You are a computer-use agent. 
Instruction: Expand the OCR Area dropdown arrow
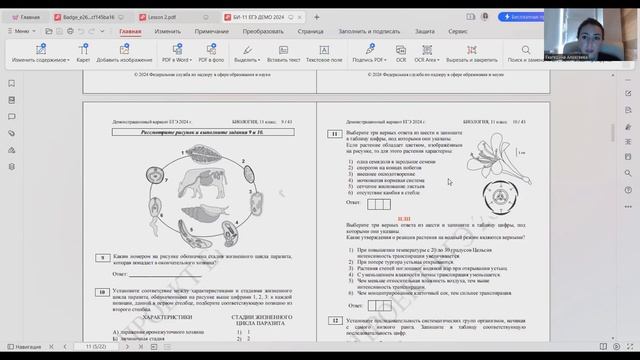pos(438,60)
